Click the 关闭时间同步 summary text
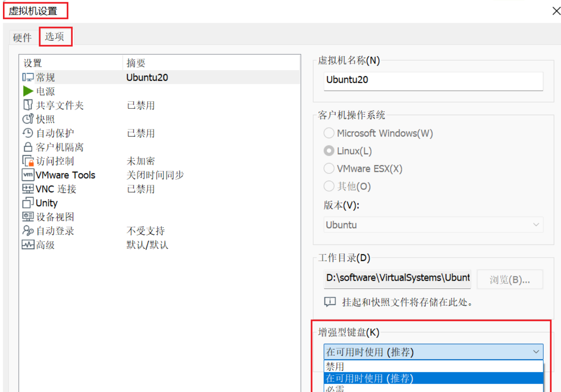This screenshot has width=561, height=392. click(155, 175)
